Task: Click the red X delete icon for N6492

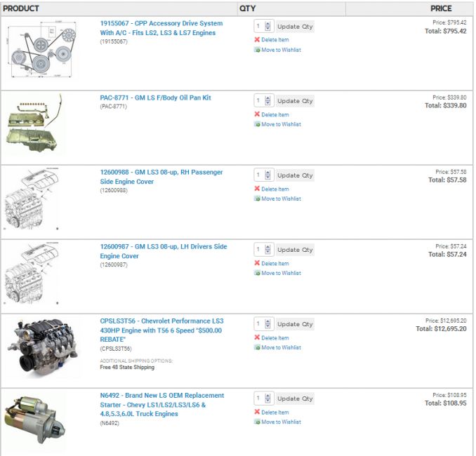Action: (x=257, y=412)
